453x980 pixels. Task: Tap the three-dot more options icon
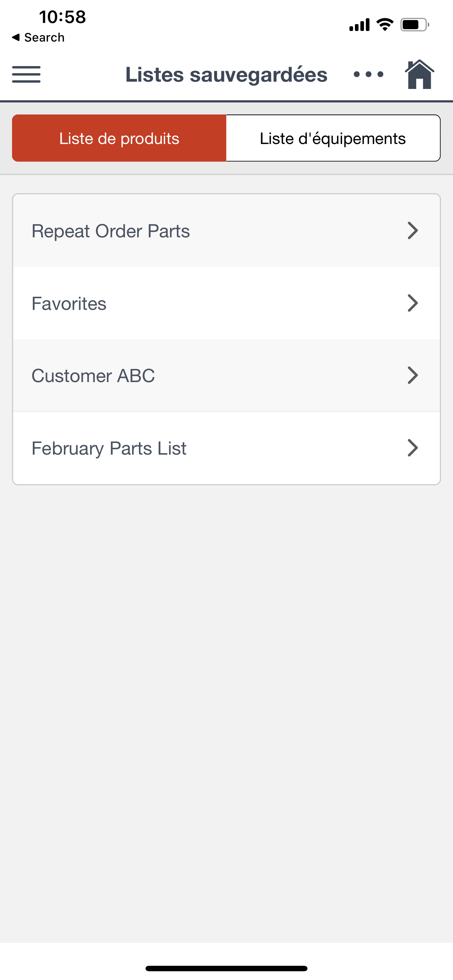(x=368, y=74)
